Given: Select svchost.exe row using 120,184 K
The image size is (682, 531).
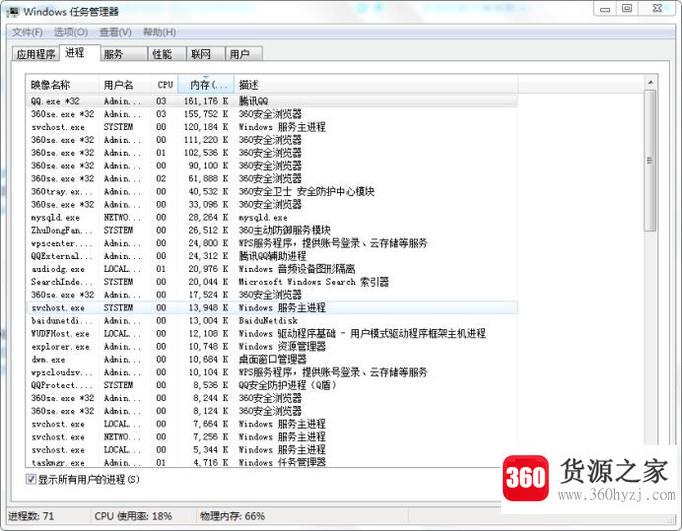Looking at the screenshot, I should (x=272, y=127).
